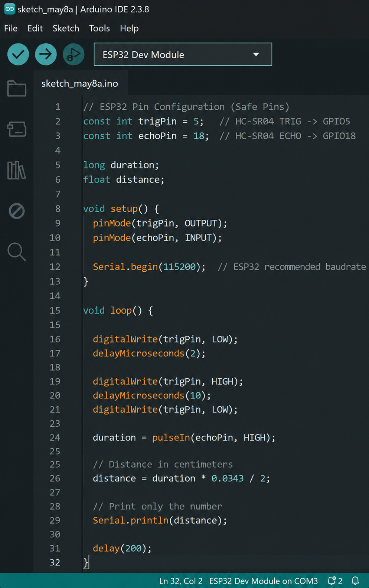Click the Pin Configuration comment on line 1
This screenshot has height=588, width=369.
[x=186, y=107]
